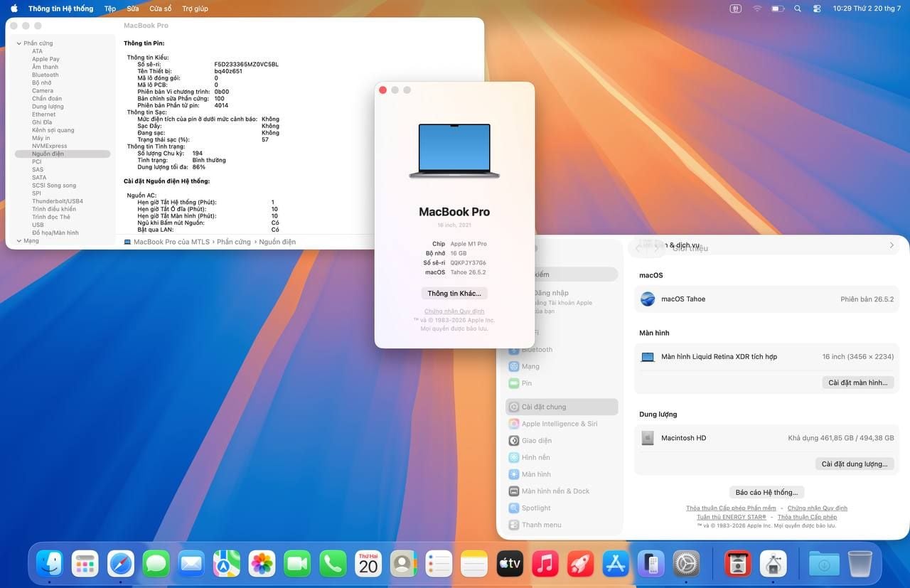Start FaceTime from the Dock

coord(297,564)
